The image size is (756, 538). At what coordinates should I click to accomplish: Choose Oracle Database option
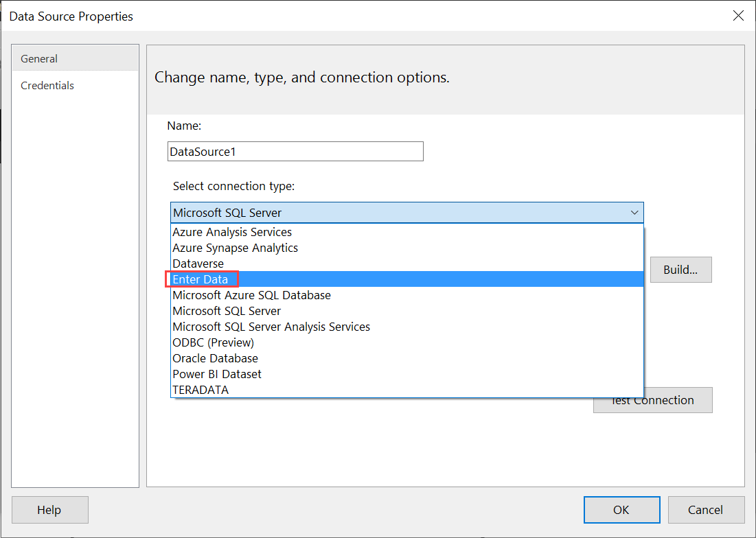(407, 358)
